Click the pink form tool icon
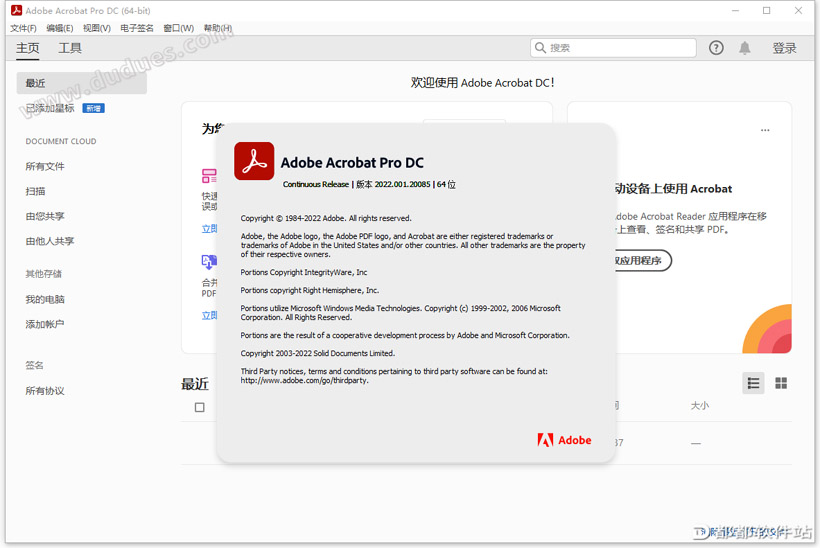The width and height of the screenshot is (820, 548). click(x=209, y=176)
